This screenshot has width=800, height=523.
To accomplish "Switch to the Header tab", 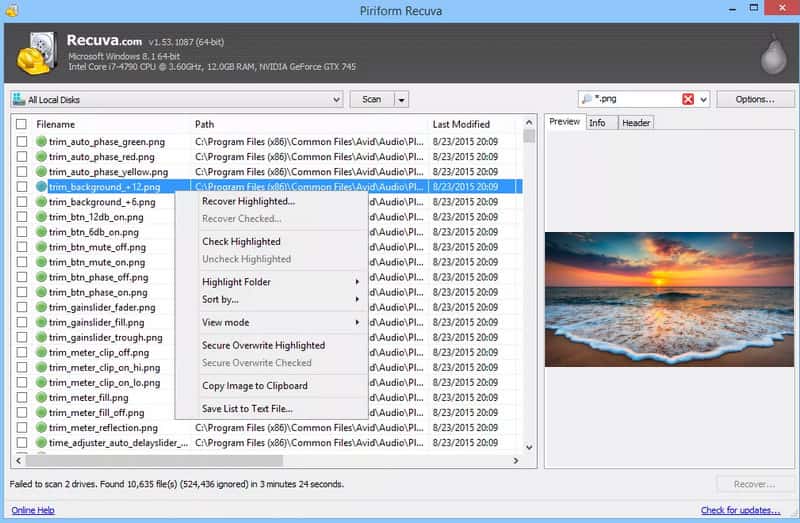I will point(636,122).
